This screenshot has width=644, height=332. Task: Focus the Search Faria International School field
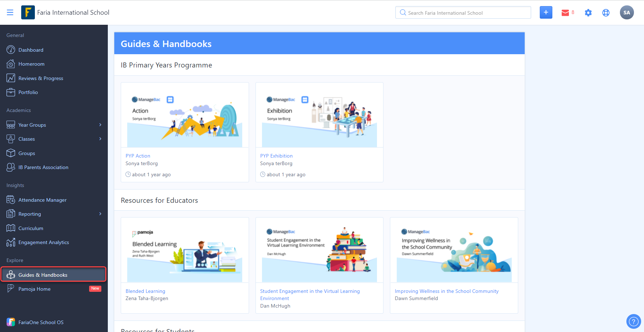[463, 13]
